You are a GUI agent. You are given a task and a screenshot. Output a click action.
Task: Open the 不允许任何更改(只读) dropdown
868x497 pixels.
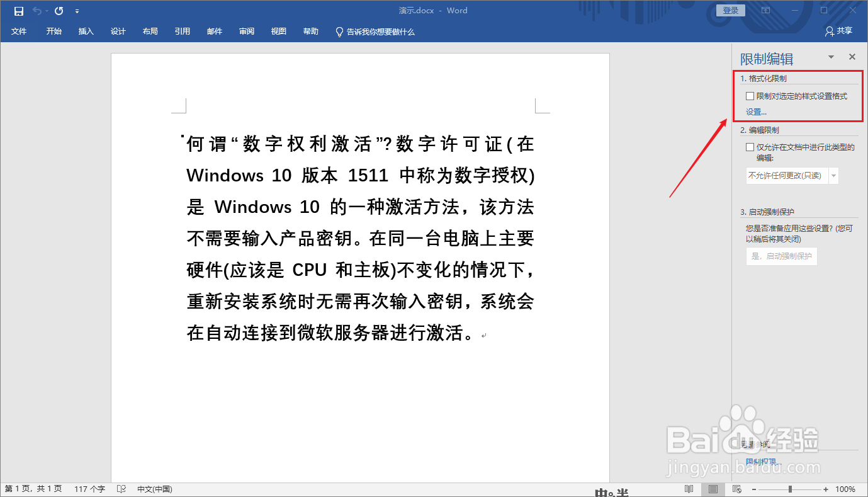(833, 175)
